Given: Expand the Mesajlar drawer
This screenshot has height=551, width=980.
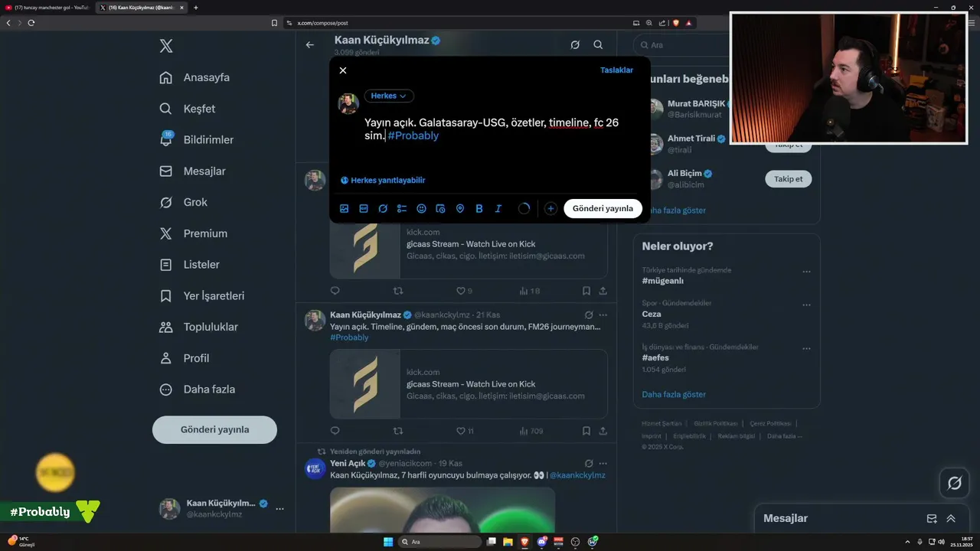Looking at the screenshot, I should pyautogui.click(x=951, y=518).
